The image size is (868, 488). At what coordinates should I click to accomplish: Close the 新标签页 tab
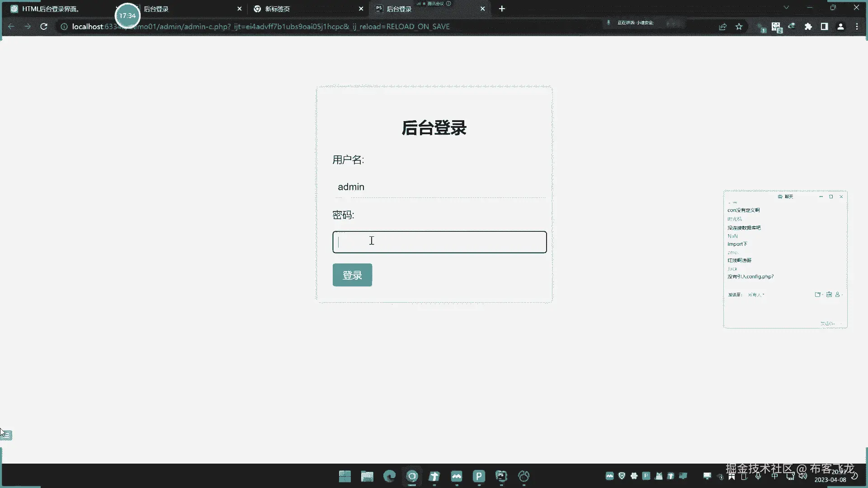click(361, 9)
